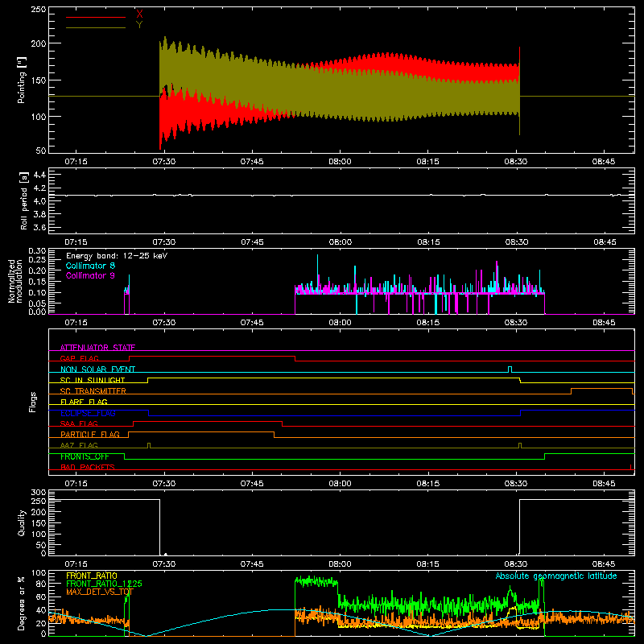Click the 0.30 tick on modulation axis
The image size is (644, 644).
pos(37,251)
